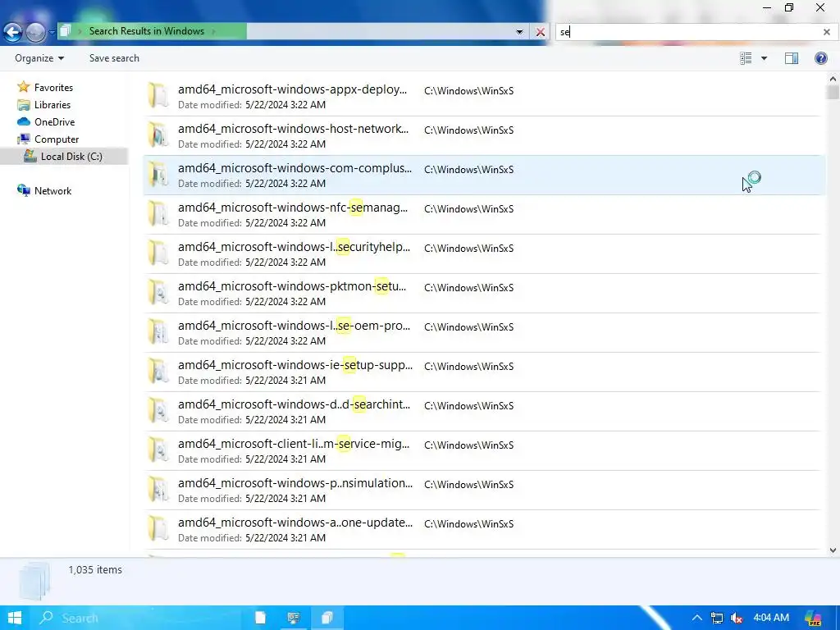The image size is (840, 630).
Task: Click the folder icon of the pktmon-setu result
Action: pos(158,293)
